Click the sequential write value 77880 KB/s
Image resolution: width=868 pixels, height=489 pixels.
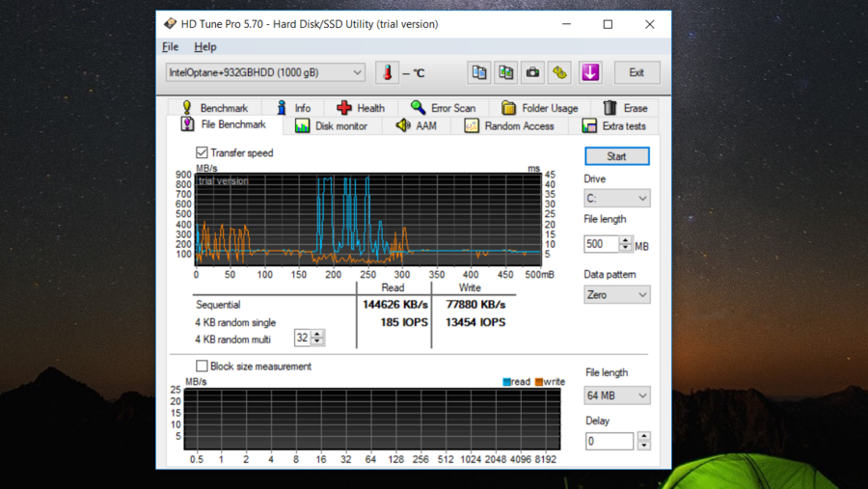coord(475,305)
